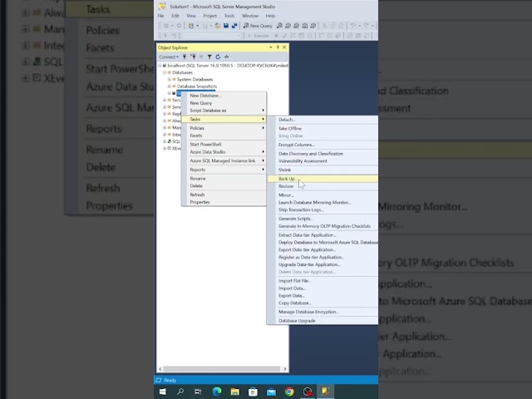
Task: Click Encrypt Columns menu item
Action: pyautogui.click(x=323, y=145)
